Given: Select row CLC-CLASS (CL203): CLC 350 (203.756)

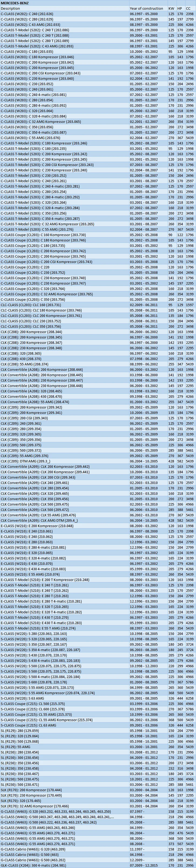Looking at the screenshot, I should [98, 327].
